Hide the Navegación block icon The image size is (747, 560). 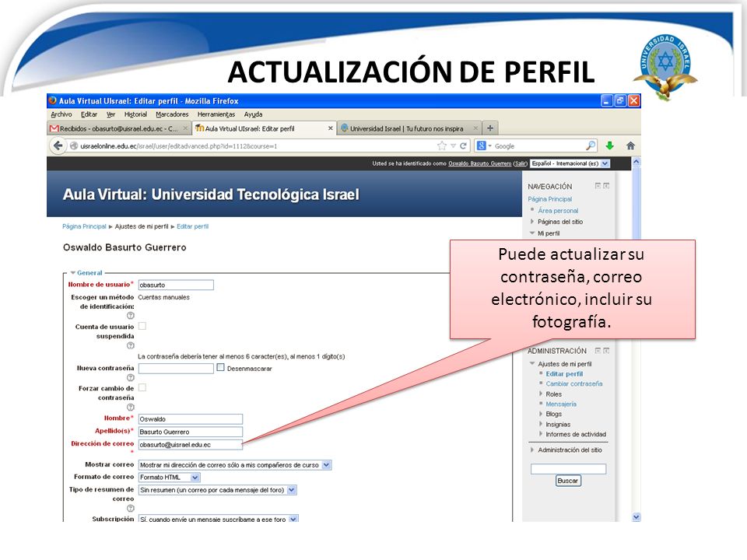pyautogui.click(x=598, y=186)
